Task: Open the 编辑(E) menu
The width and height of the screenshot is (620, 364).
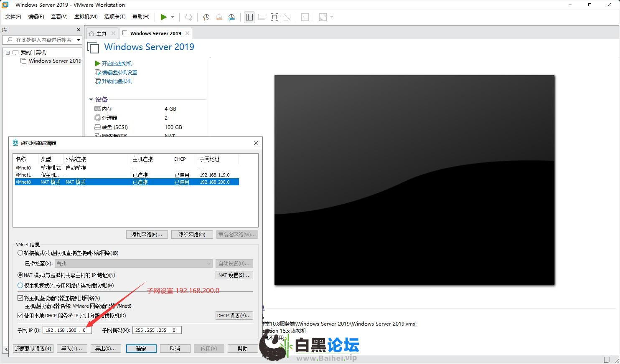Action: 36,17
